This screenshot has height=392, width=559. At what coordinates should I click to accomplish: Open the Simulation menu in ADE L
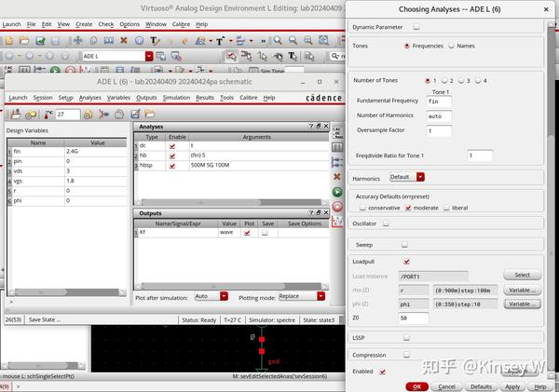coord(176,98)
